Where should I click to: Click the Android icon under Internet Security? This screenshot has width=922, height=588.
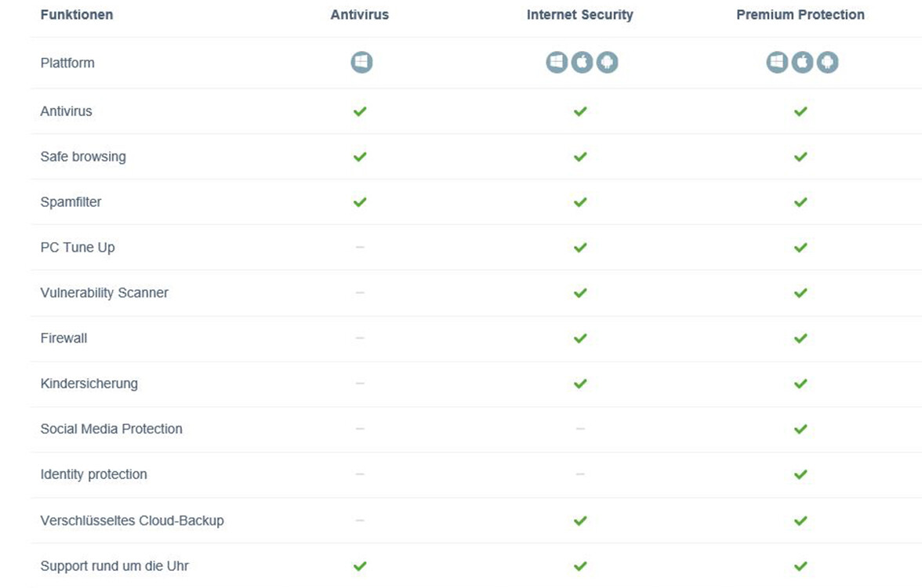click(607, 63)
